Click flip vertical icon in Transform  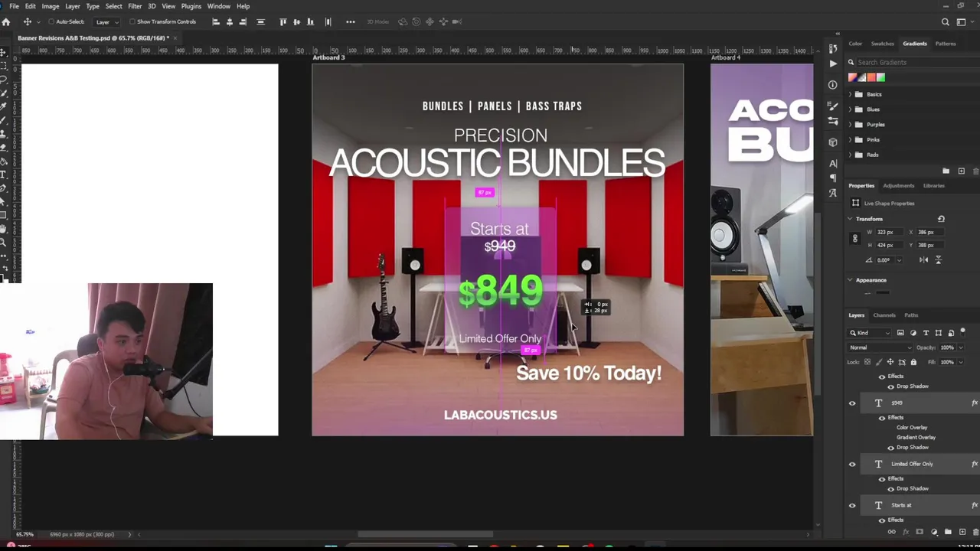[939, 260]
